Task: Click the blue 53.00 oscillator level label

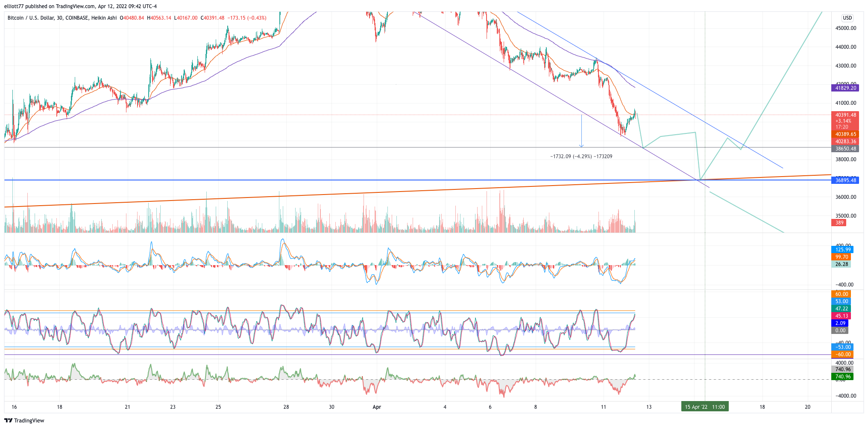Action: point(841,301)
